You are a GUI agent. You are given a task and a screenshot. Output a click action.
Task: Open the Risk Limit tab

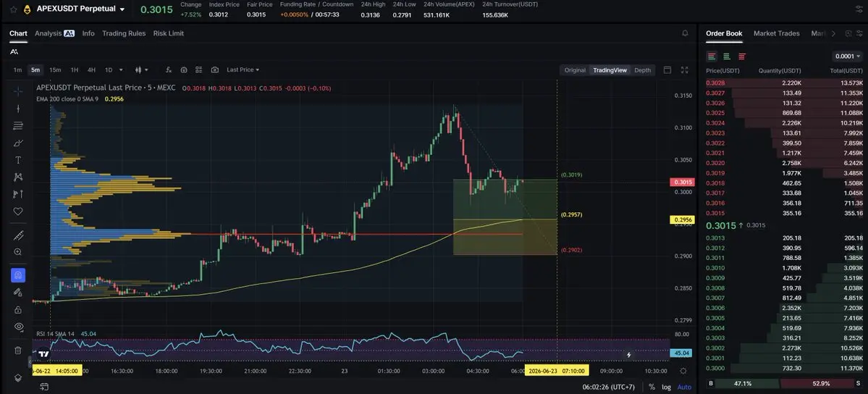168,33
